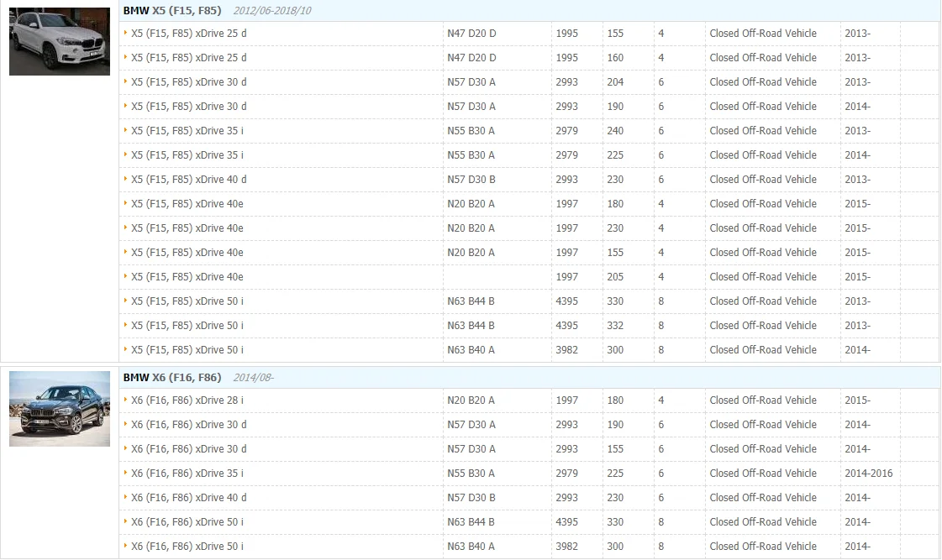Screen dimensions: 942x560
Task: Click orange arrow beside X6 xDrive 28 i
Action: (125, 400)
